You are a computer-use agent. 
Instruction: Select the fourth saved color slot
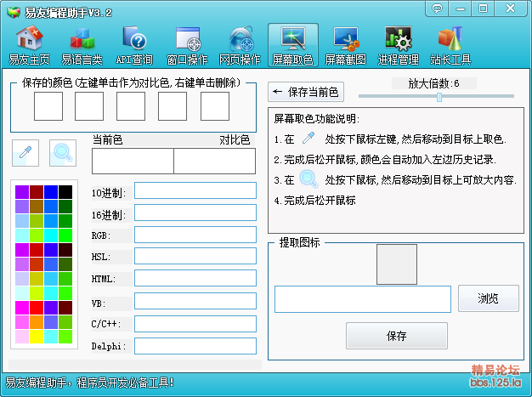pos(173,106)
